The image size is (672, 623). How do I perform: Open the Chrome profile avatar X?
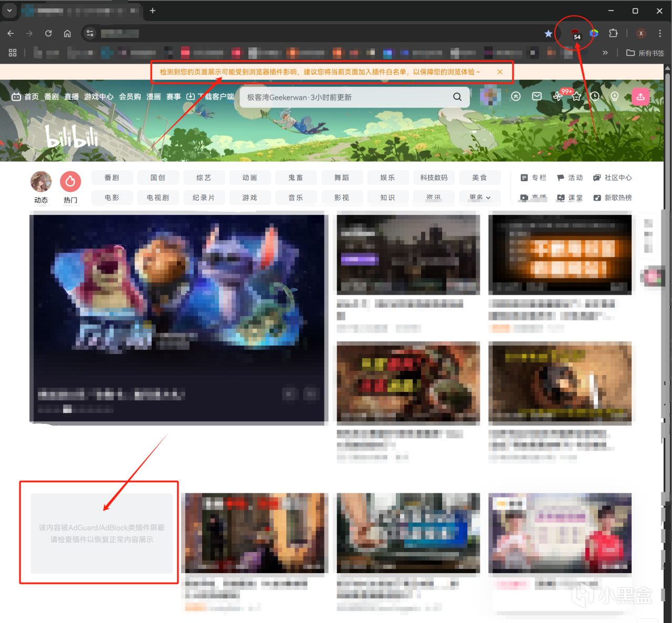[641, 33]
